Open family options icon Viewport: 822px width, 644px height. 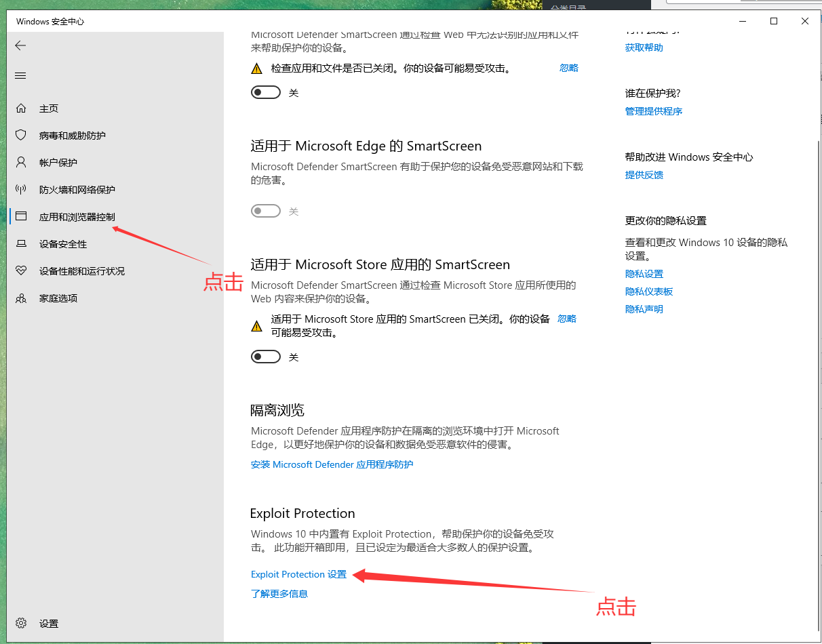21,298
